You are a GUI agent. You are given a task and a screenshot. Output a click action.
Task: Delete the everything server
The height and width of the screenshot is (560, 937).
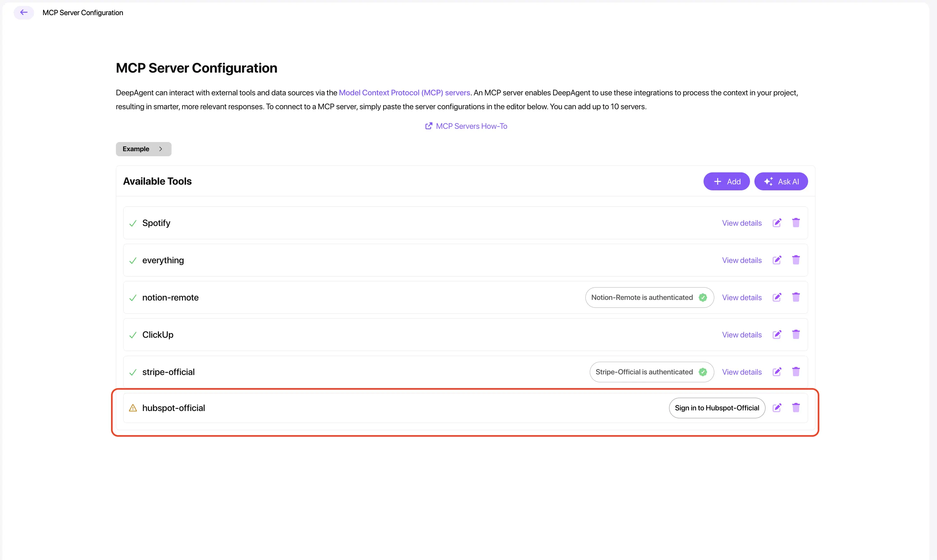pyautogui.click(x=796, y=260)
